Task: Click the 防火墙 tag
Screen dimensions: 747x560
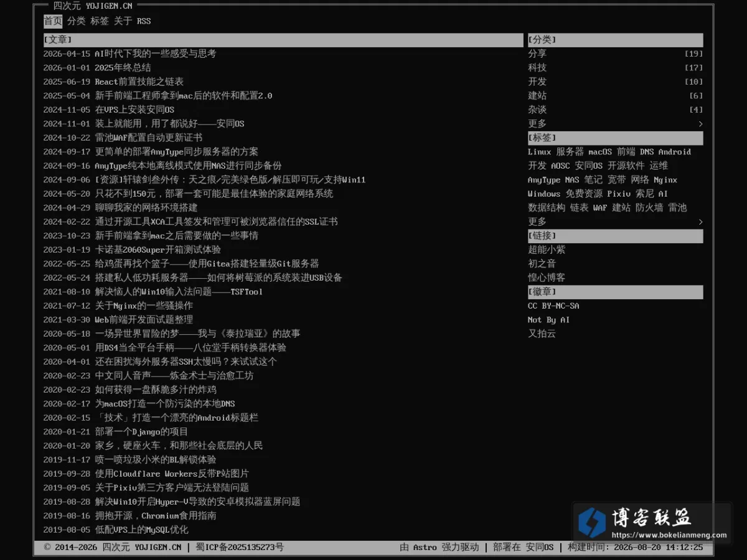Action: 649,208
